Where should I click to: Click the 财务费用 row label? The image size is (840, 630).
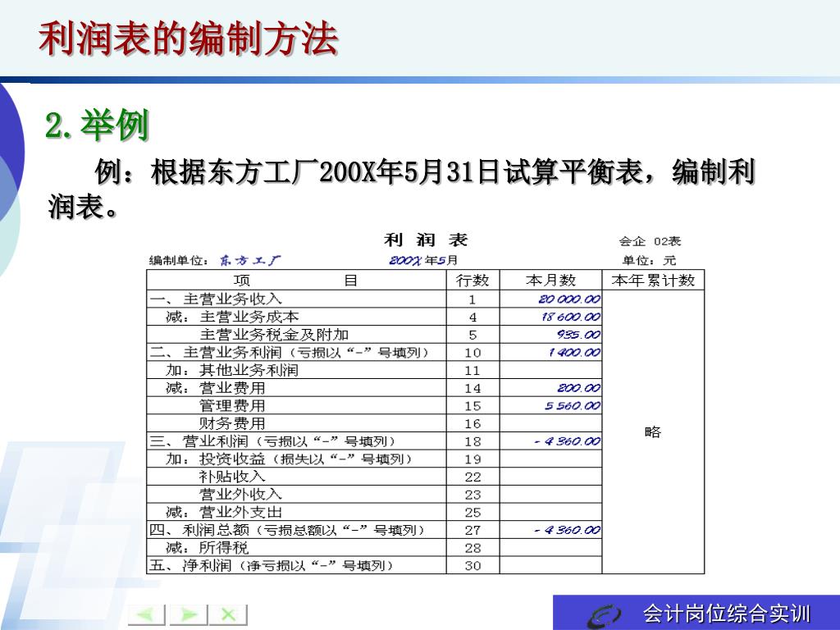pos(232,423)
